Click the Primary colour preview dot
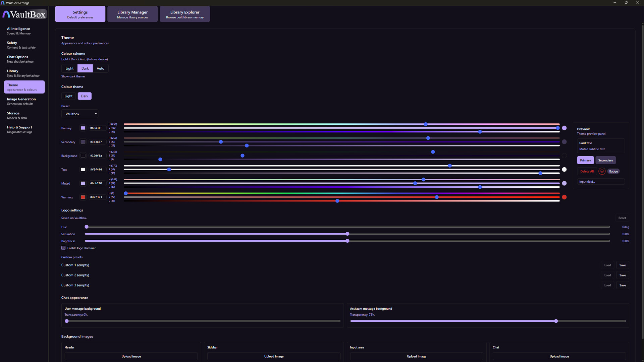Image resolution: width=644 pixels, height=362 pixels. (564, 128)
